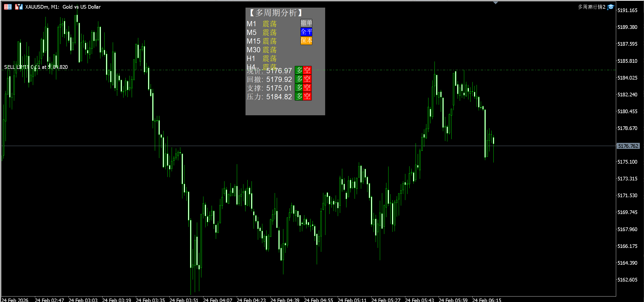
Task: Open the Depth of Market icon
Action: [8, 7]
